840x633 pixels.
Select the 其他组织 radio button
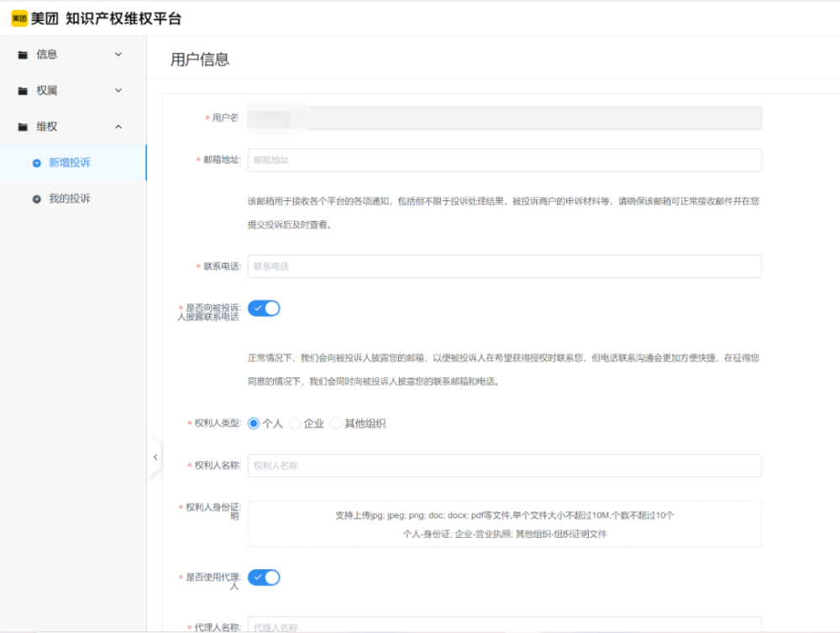point(336,424)
